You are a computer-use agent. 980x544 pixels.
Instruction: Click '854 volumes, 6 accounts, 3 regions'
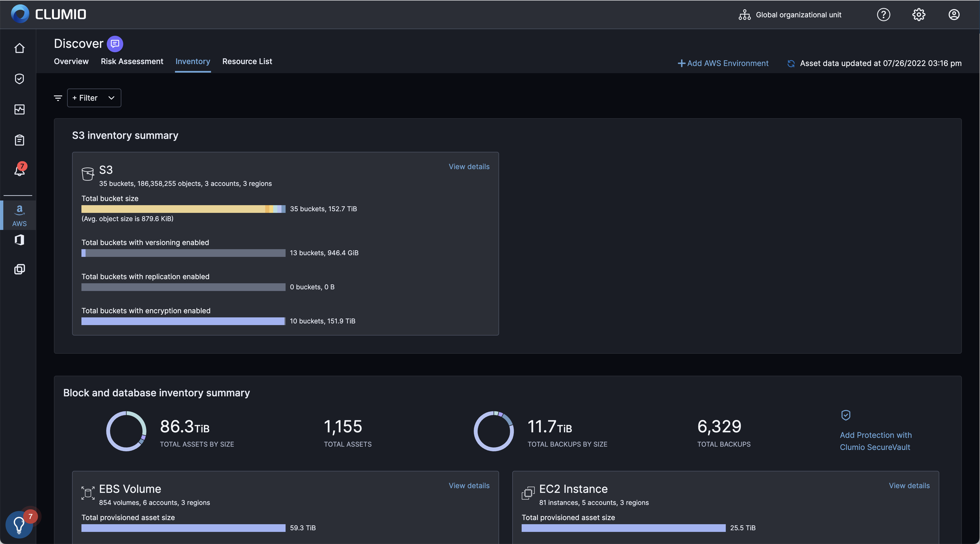(x=154, y=502)
